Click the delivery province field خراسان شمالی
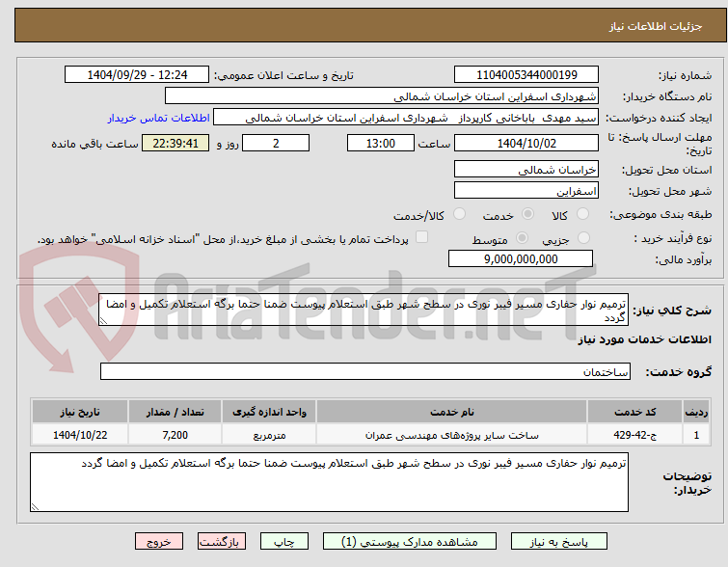728x567 pixels. (x=526, y=170)
